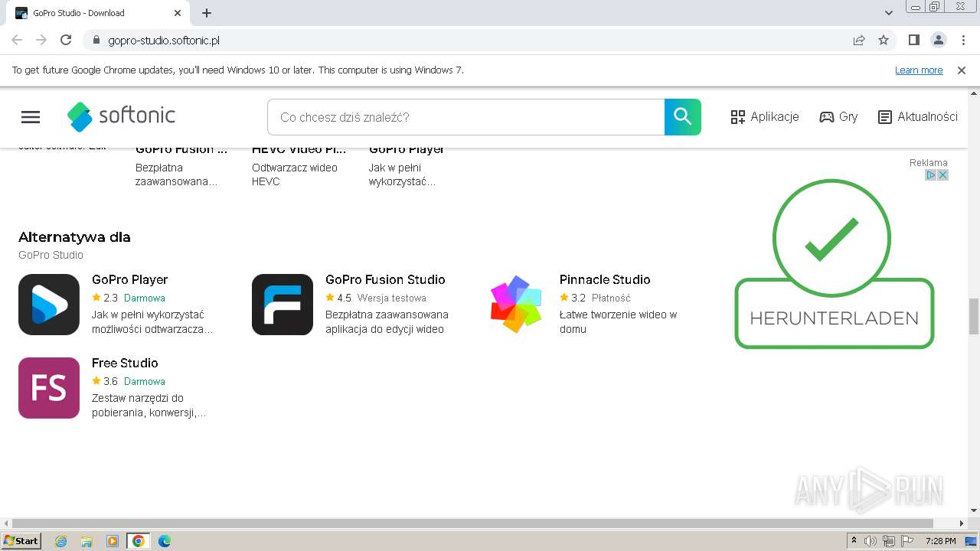Open GoPro Fusion Studio title link
The image size is (980, 551).
[385, 279]
